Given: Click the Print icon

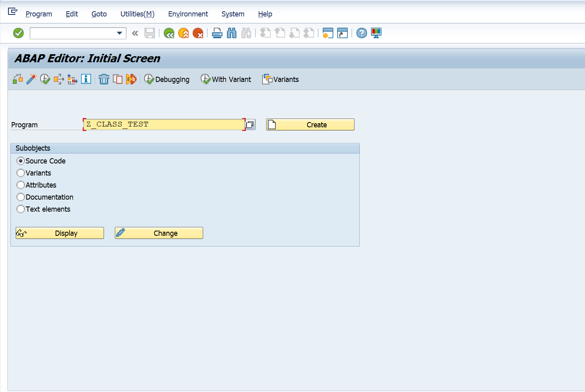Looking at the screenshot, I should 217,33.
